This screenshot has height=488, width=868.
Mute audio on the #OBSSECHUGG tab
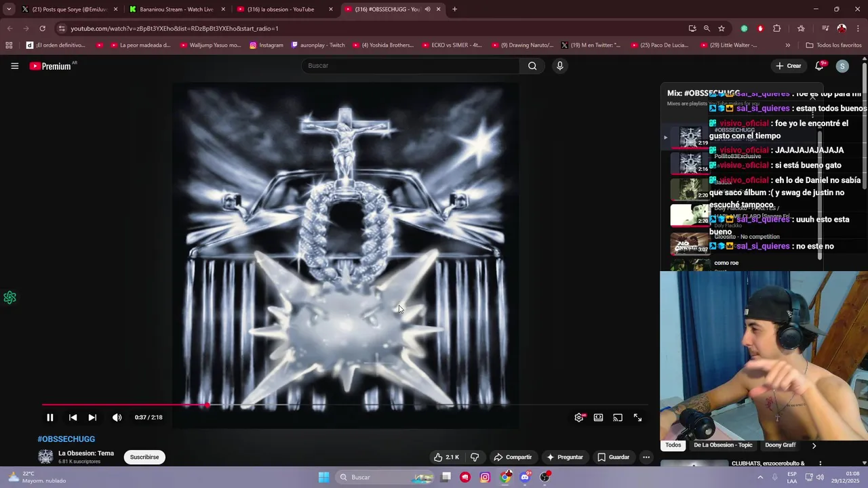tap(427, 9)
